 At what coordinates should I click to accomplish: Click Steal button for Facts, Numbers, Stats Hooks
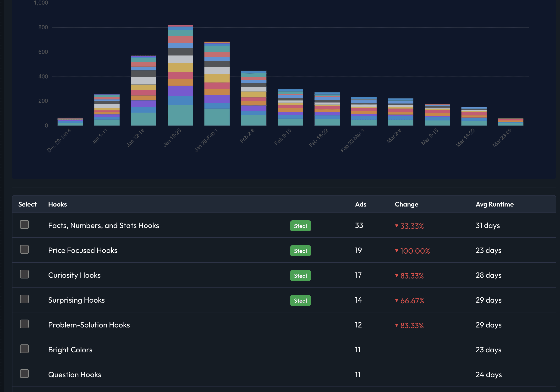(x=300, y=226)
